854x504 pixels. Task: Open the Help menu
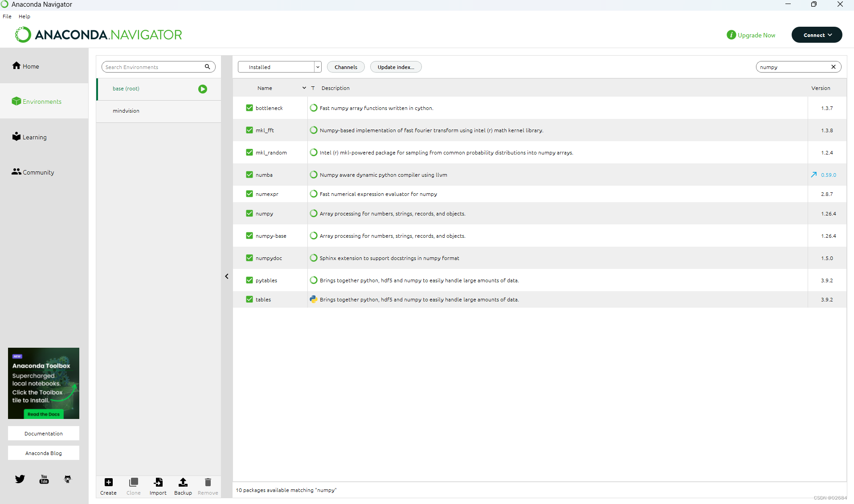(25, 16)
